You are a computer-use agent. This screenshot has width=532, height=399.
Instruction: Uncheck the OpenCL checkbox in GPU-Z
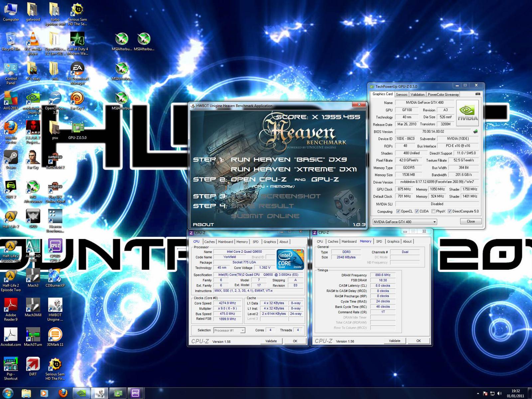click(x=398, y=211)
